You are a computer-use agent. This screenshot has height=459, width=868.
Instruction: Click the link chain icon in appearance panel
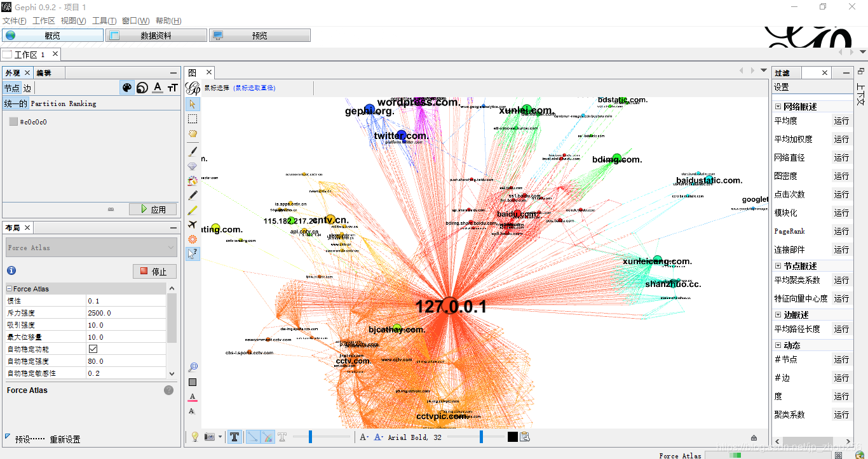pyautogui.click(x=111, y=209)
